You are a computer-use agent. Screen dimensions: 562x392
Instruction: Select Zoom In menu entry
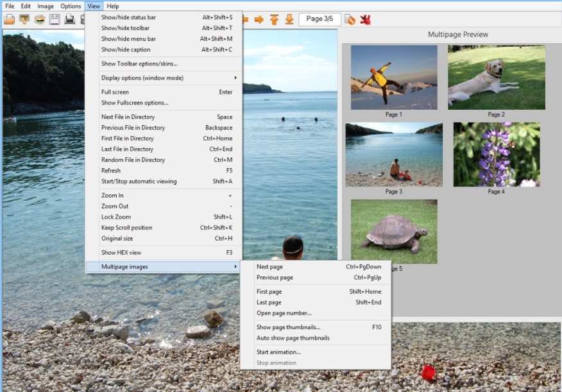coord(164,195)
